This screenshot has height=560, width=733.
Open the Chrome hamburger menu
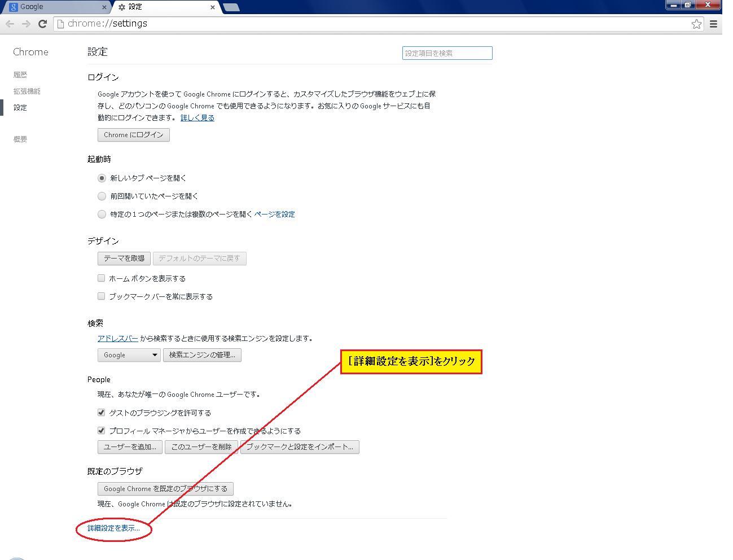tap(713, 24)
